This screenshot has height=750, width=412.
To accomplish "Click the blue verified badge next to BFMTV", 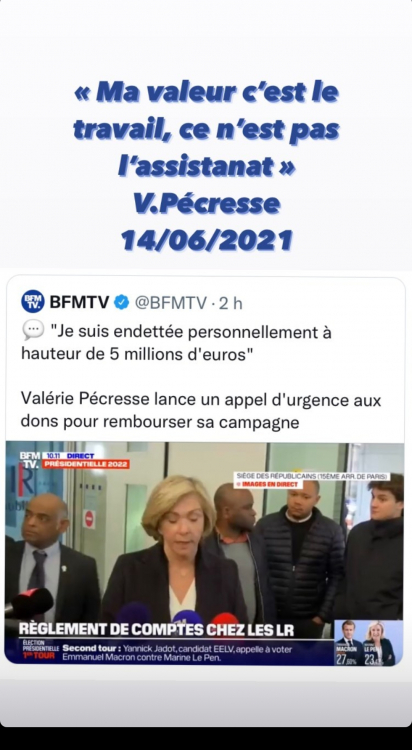I will point(121,302).
